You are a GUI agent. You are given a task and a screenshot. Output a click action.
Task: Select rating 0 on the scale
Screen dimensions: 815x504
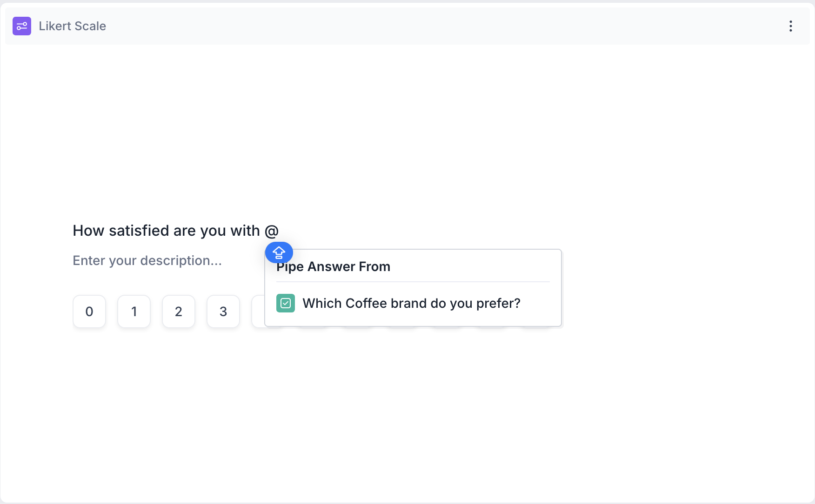point(89,312)
